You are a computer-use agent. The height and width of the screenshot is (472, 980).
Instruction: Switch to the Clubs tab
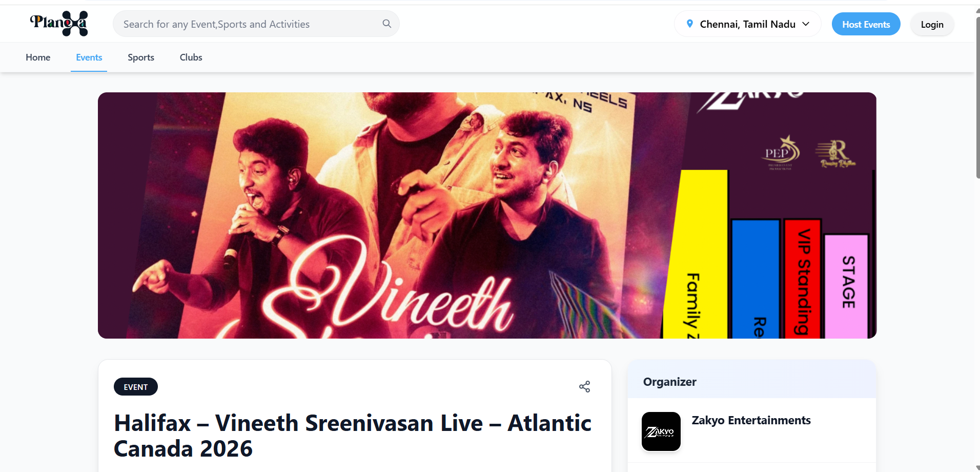(191, 57)
